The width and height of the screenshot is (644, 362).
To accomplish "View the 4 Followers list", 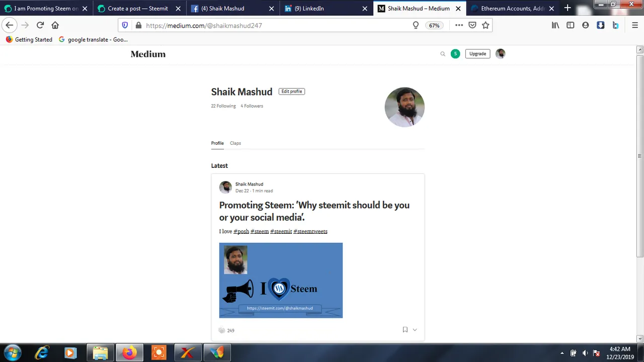I will (252, 106).
